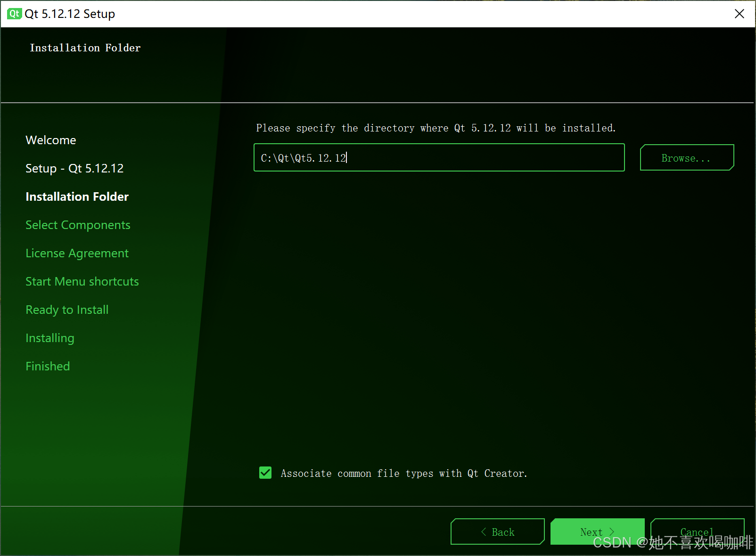Toggle Associate common file types checkbox
The image size is (756, 556).
click(x=265, y=473)
